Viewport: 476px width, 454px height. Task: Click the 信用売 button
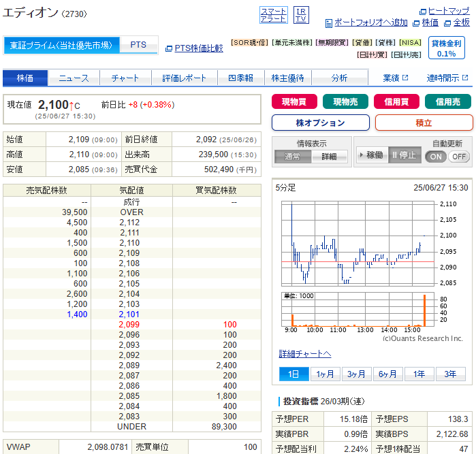(448, 101)
